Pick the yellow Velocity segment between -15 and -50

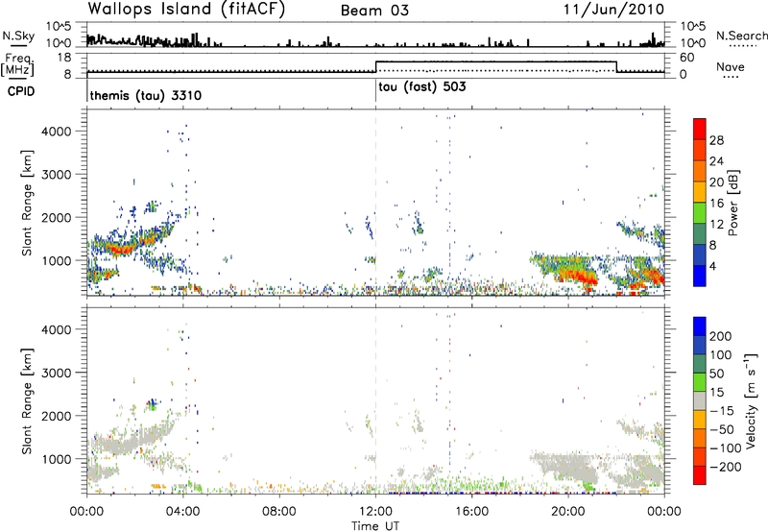point(700,420)
